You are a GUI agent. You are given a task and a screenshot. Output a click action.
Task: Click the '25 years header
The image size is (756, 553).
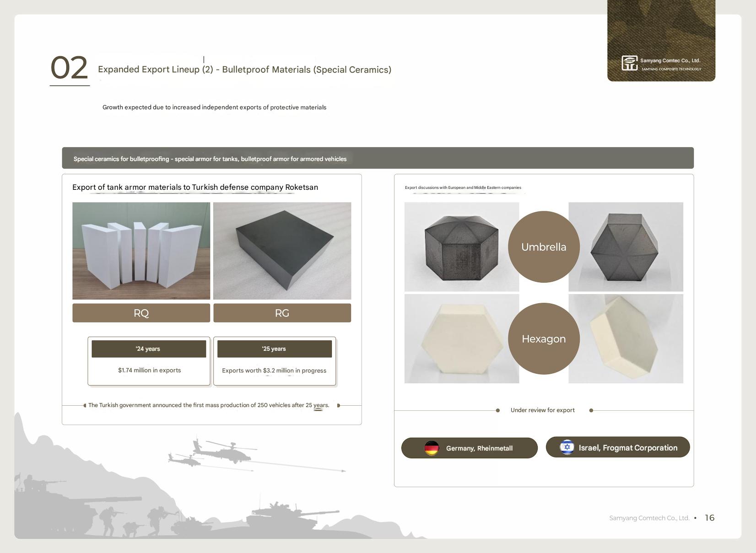[x=275, y=349]
